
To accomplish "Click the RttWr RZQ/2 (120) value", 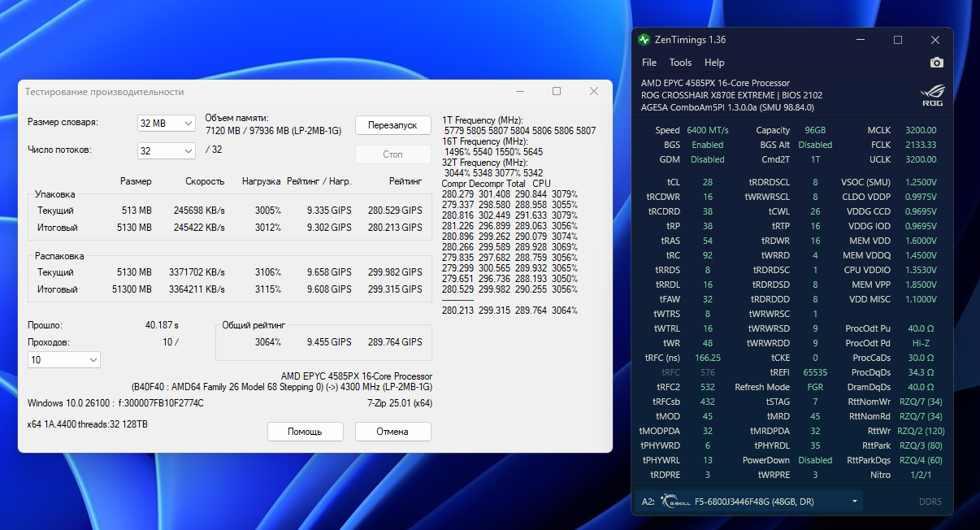I will [921, 431].
